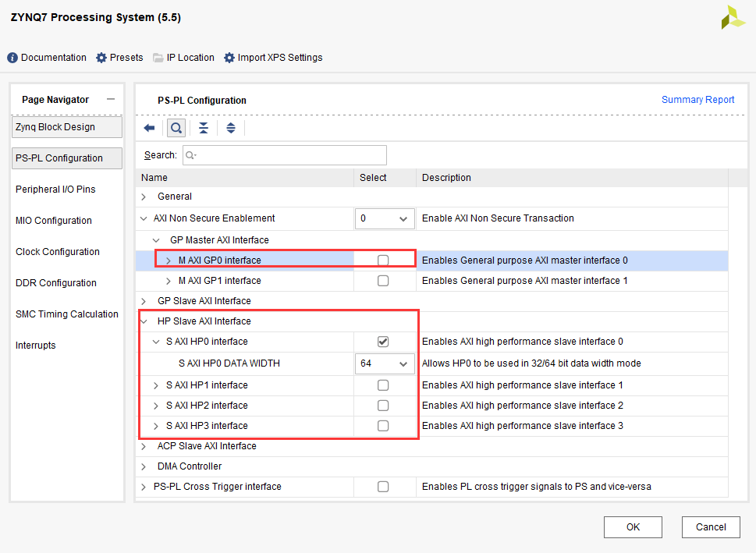This screenshot has width=756, height=553.
Task: Select 'Enable AXI Non Secure Transaction' description
Action: (x=498, y=218)
